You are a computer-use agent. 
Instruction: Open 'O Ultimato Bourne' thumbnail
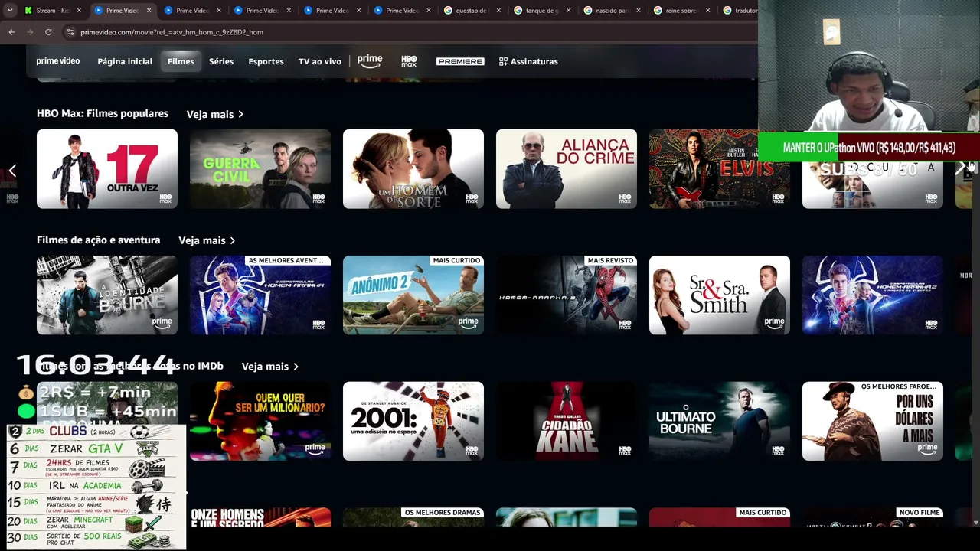point(720,422)
